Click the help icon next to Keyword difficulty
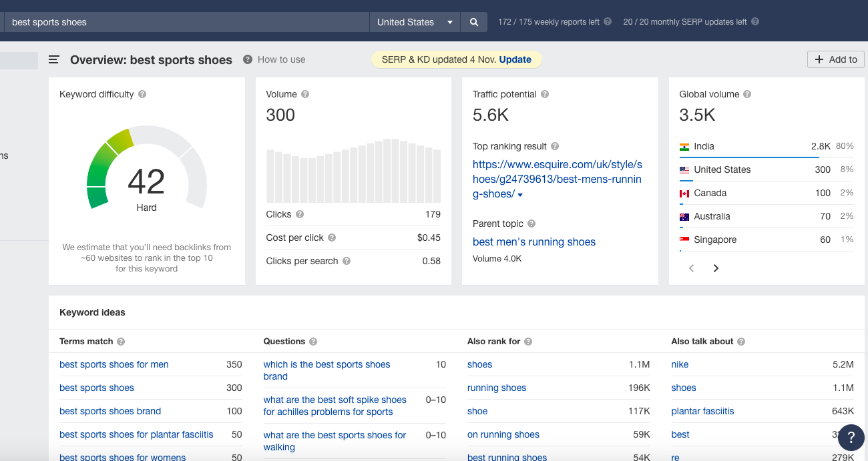The width and height of the screenshot is (868, 461). (x=142, y=95)
